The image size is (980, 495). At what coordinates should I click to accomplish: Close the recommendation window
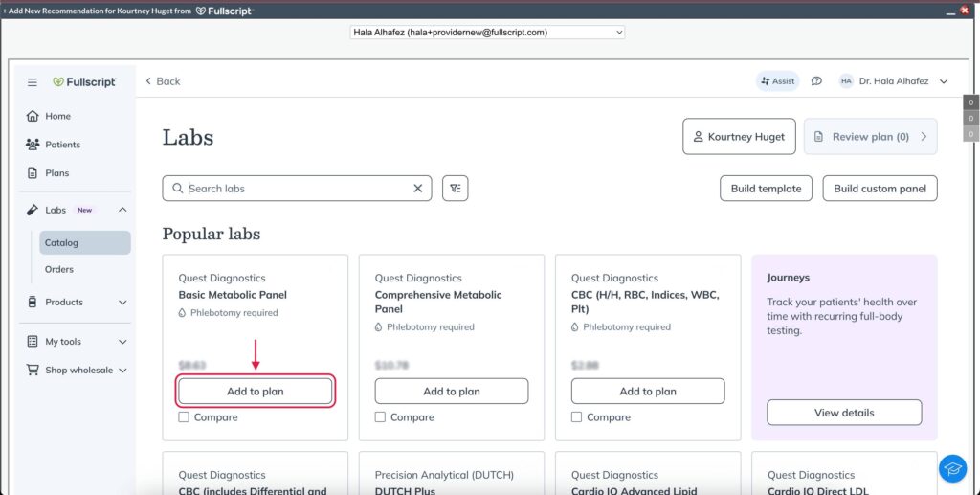pos(967,11)
